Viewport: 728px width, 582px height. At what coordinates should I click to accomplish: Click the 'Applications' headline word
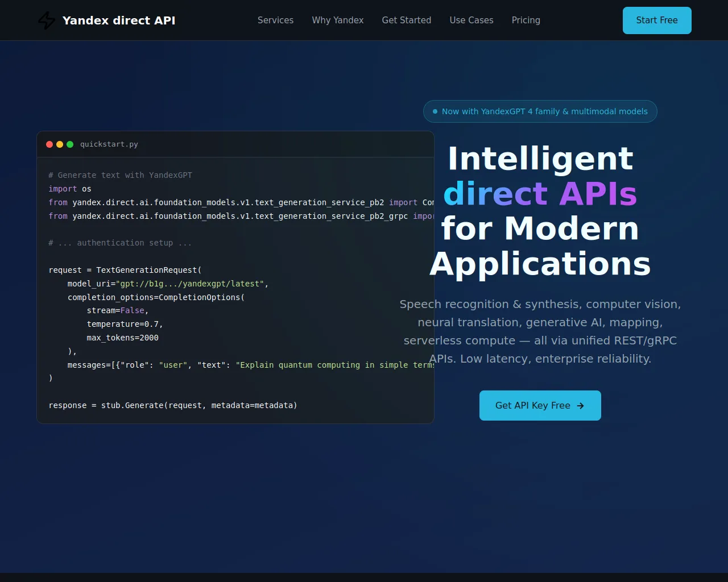[x=540, y=264]
